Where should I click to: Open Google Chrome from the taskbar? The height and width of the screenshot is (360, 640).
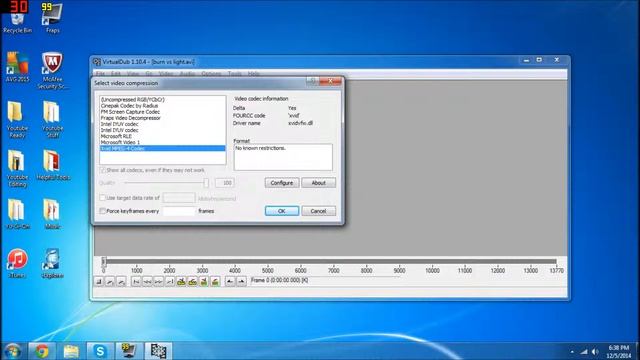pos(42,351)
